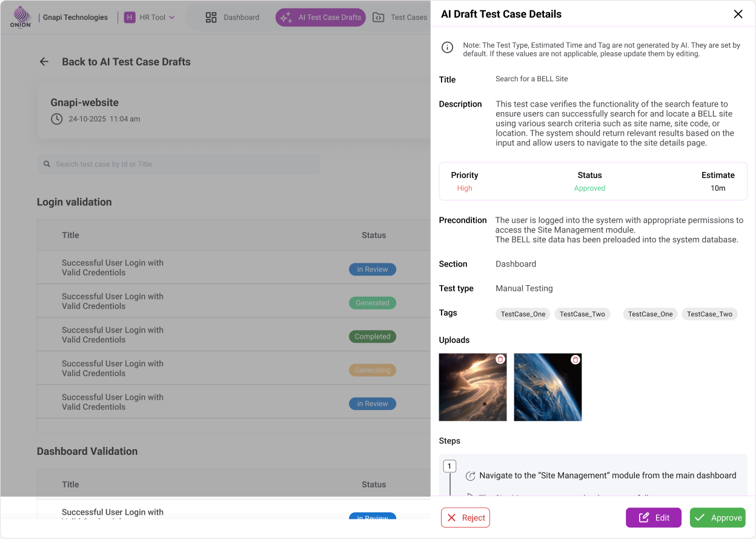756x539 pixels.
Task: Click the "Manual Testing" test type value
Action: (525, 288)
